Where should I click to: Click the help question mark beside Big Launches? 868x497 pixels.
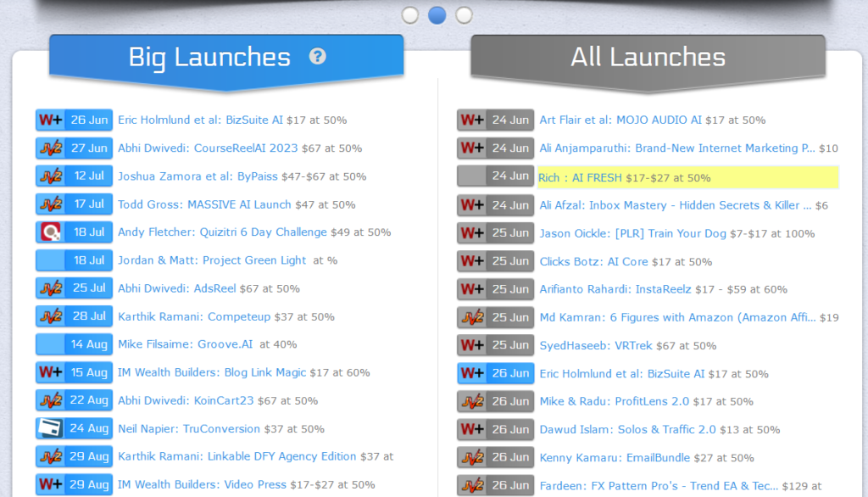318,56
